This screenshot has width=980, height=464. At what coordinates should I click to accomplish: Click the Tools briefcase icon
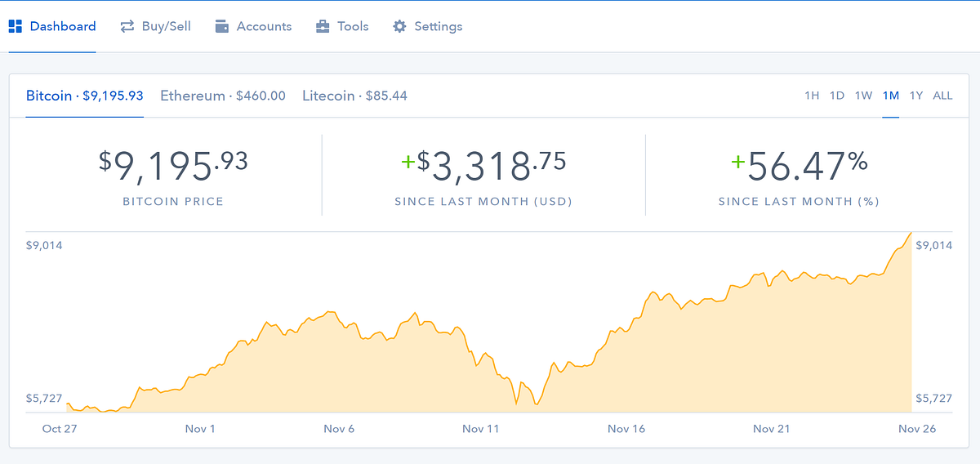click(x=323, y=26)
